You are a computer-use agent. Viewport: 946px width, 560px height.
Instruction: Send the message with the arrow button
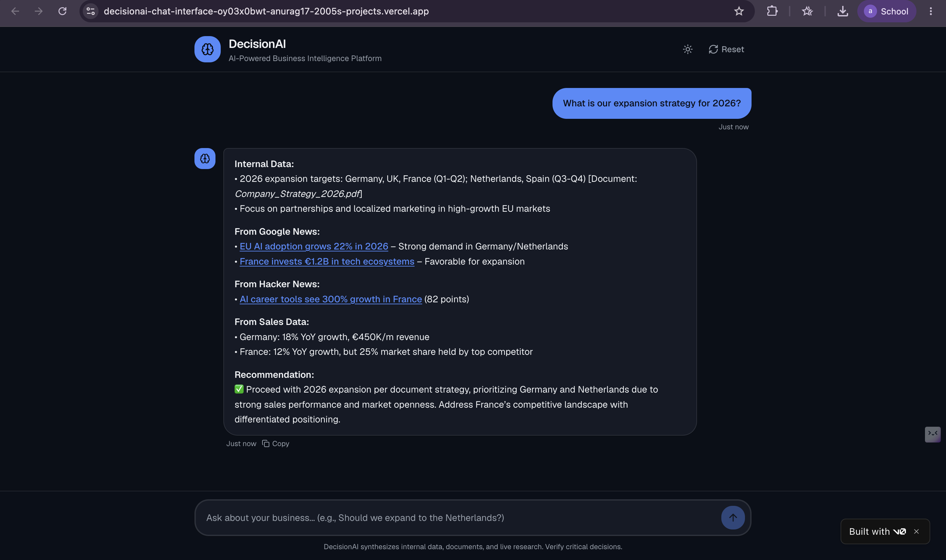tap(733, 518)
